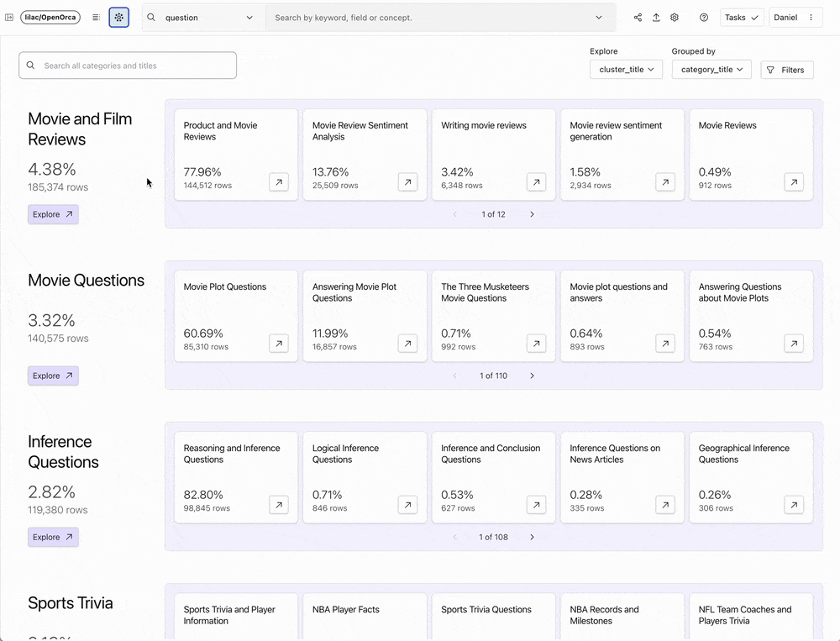The image size is (840, 641).
Task: Open the Movie Plot Questions cluster arrow
Action: point(279,344)
